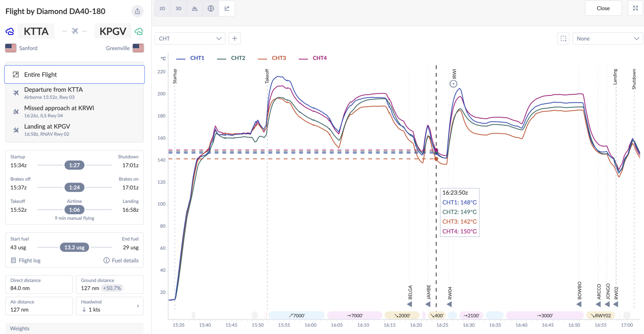Toggle the CHT3 series in legend

pos(279,58)
